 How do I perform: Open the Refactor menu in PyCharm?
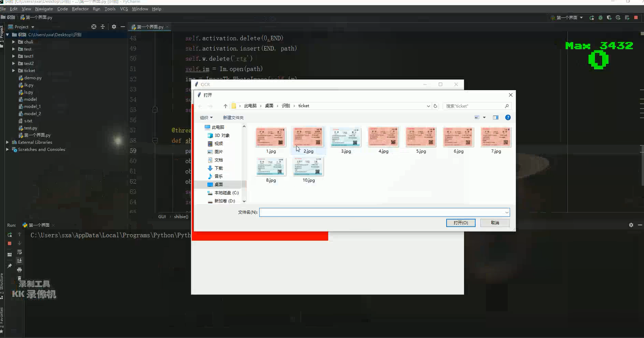[x=80, y=9]
